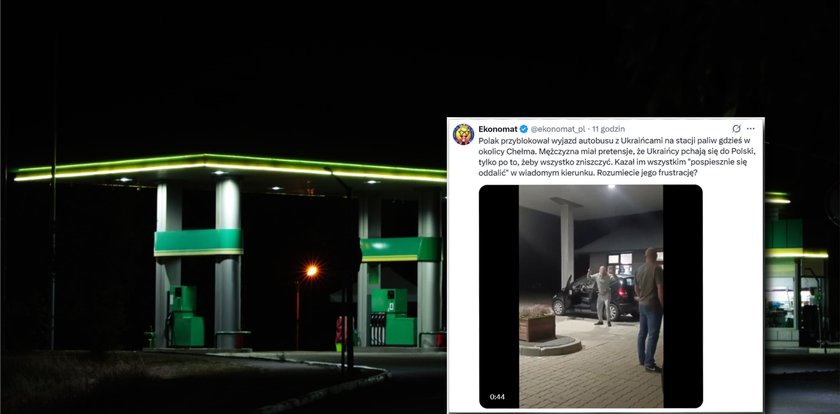The height and width of the screenshot is (414, 840).
Task: Click the man in jeans in the video
Action: [649, 310]
